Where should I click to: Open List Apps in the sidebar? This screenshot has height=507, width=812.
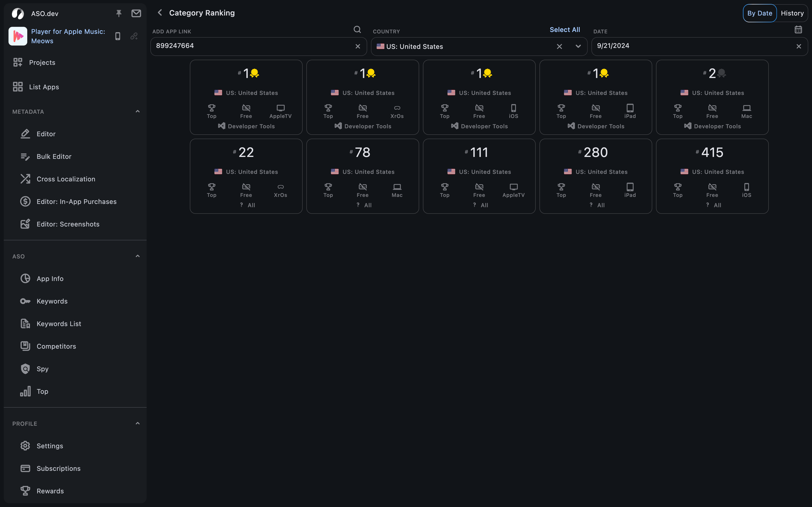pyautogui.click(x=75, y=87)
